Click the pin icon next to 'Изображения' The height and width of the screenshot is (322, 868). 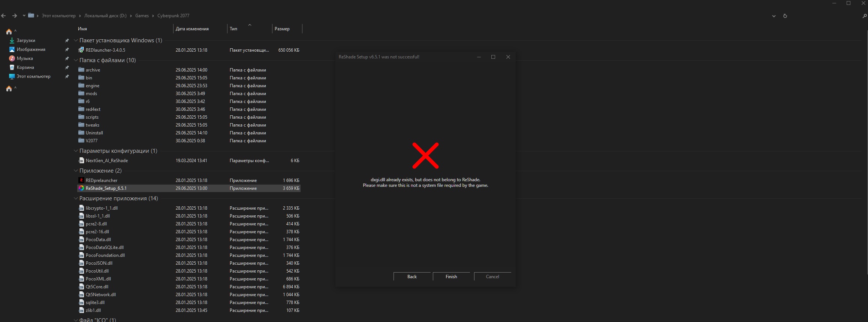click(x=67, y=49)
